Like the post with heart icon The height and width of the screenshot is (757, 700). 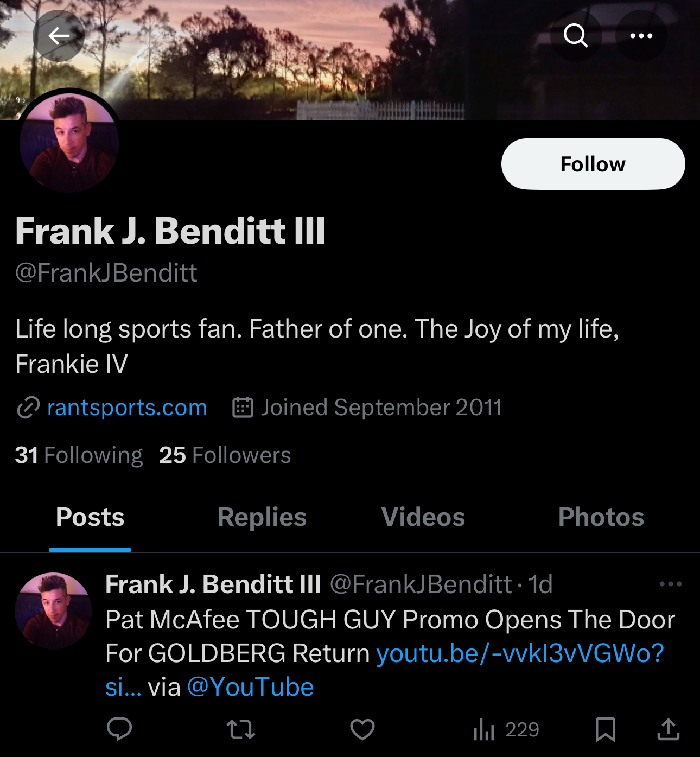coord(362,729)
